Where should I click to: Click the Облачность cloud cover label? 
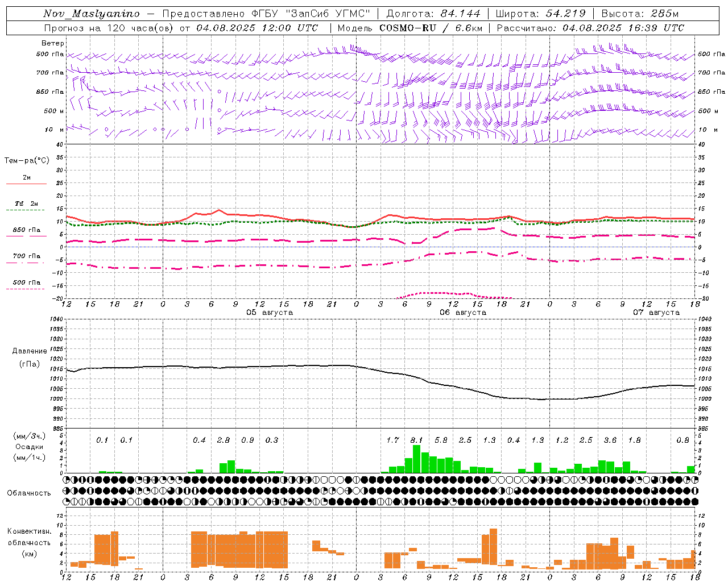coord(29,493)
